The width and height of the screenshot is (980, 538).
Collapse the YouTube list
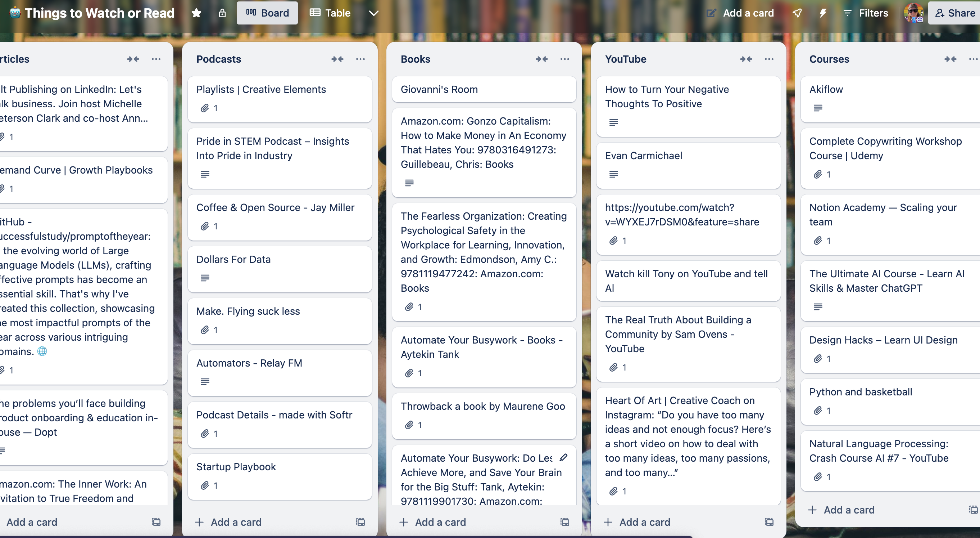(x=746, y=59)
